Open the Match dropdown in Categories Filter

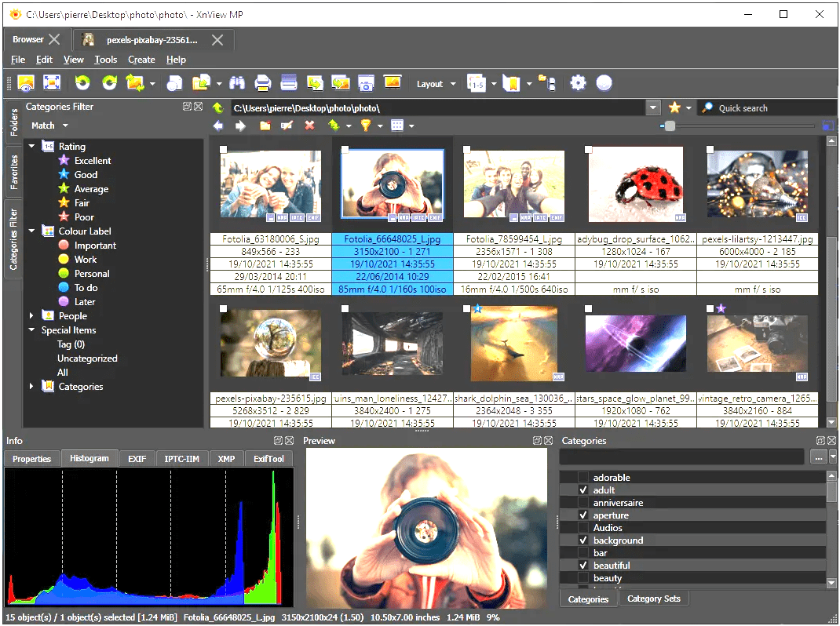[49, 126]
